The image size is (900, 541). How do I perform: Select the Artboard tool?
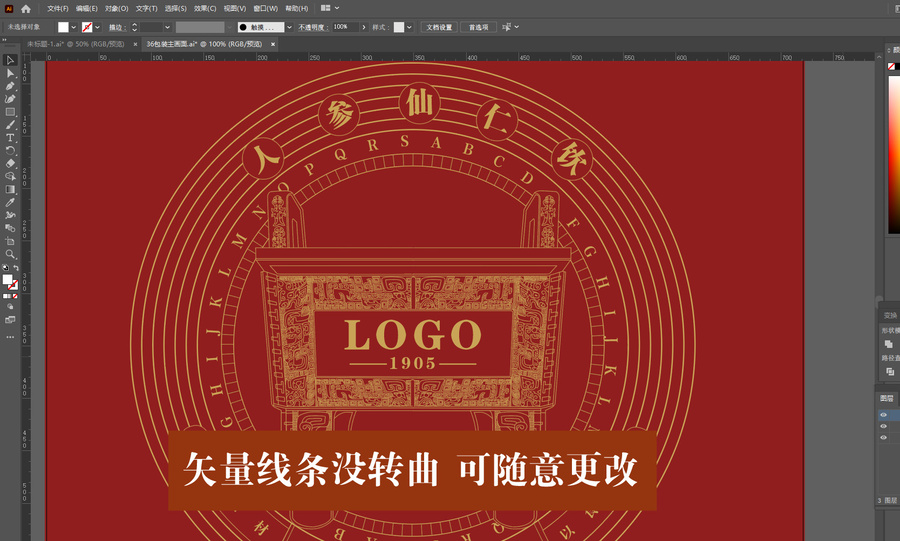(10, 241)
